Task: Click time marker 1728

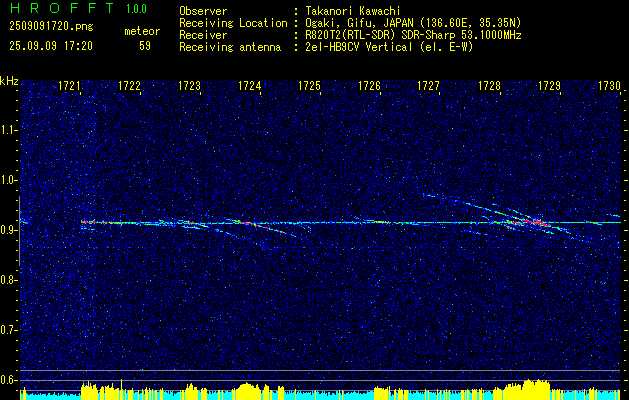Action: click(489, 85)
